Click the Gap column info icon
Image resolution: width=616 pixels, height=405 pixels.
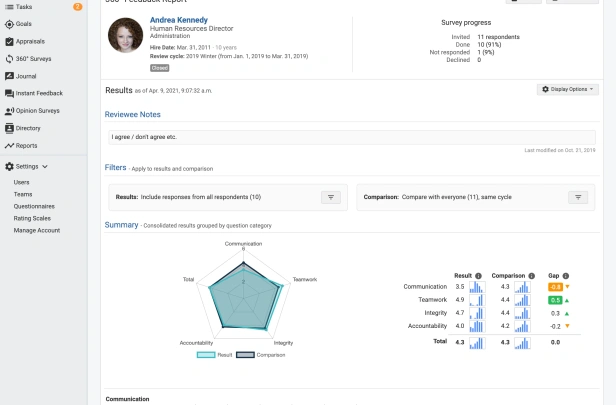click(566, 276)
